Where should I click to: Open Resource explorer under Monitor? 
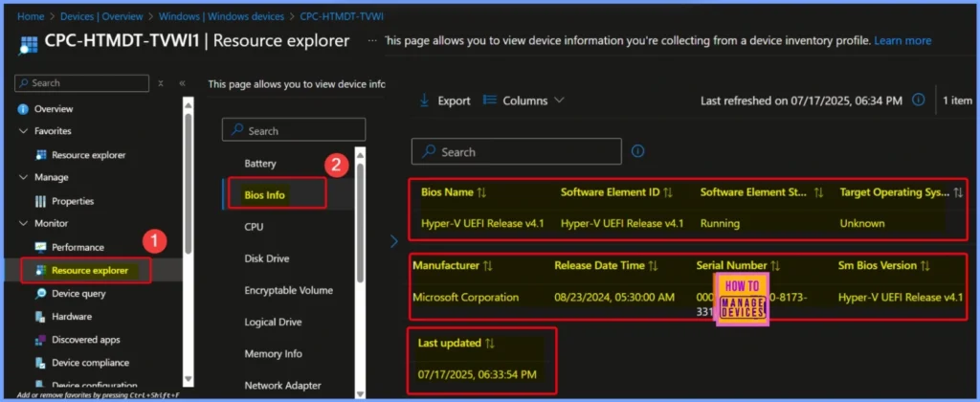click(89, 271)
